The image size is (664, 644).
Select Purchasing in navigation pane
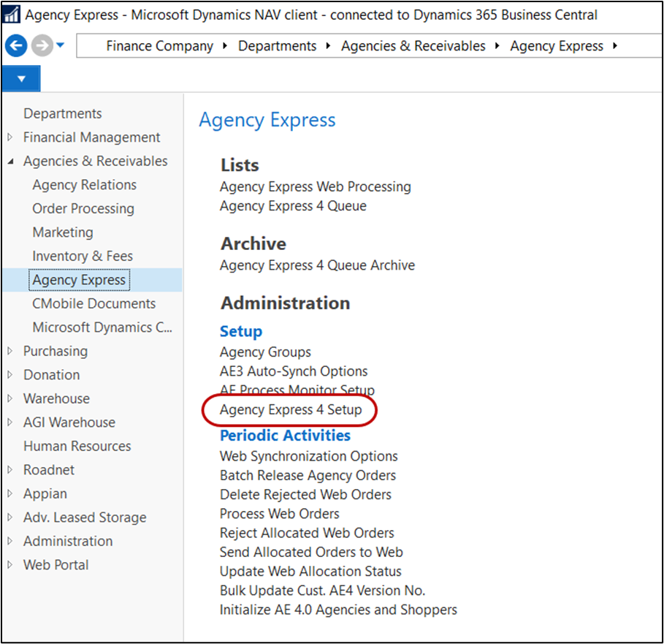56,351
